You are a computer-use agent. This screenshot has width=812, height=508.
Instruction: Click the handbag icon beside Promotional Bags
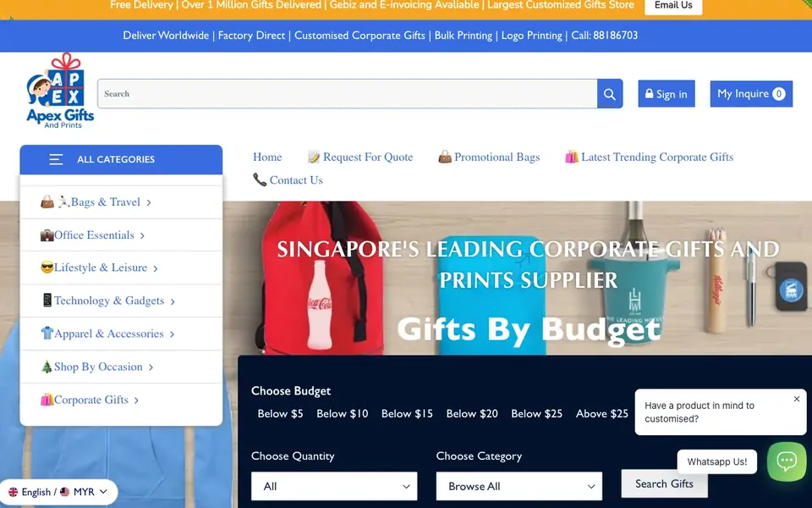(x=445, y=157)
